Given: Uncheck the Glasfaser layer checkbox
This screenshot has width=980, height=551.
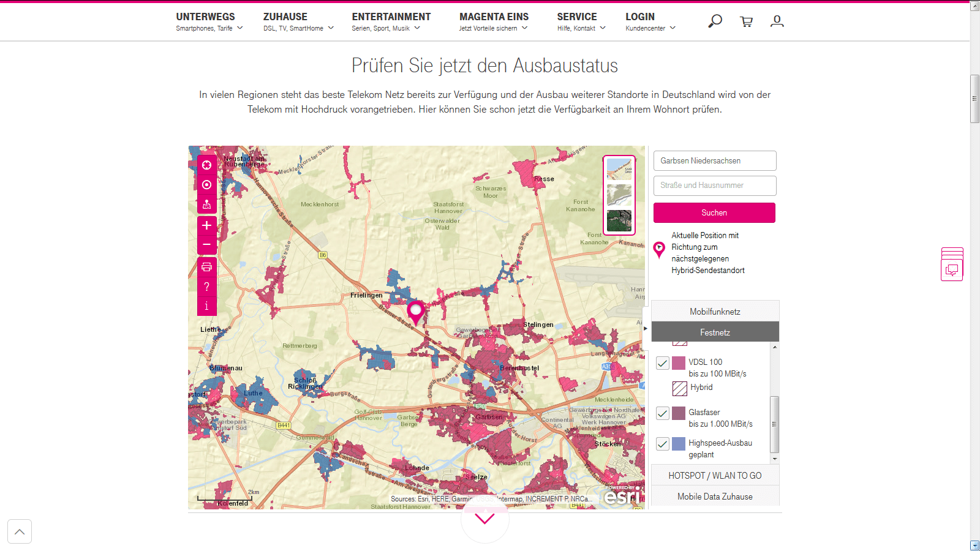Looking at the screenshot, I should (663, 413).
